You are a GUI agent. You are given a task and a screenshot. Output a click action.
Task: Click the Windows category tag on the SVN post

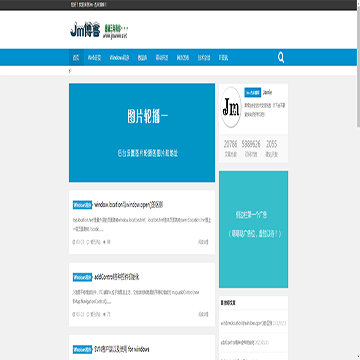click(82, 349)
